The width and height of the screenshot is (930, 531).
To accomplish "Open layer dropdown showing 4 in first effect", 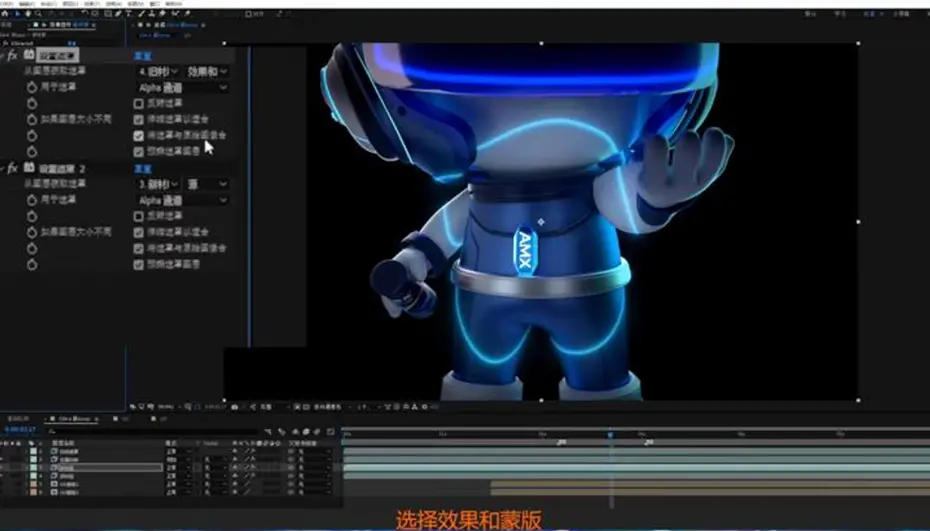I will [158, 71].
